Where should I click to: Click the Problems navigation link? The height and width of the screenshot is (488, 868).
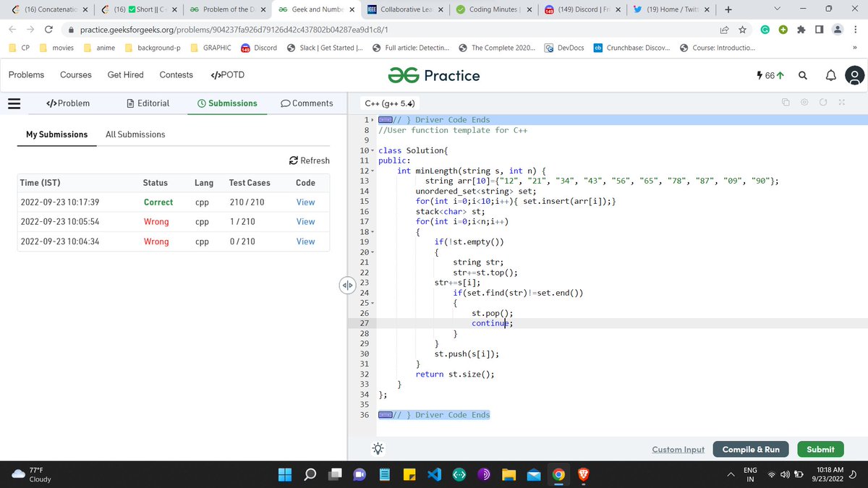click(26, 74)
